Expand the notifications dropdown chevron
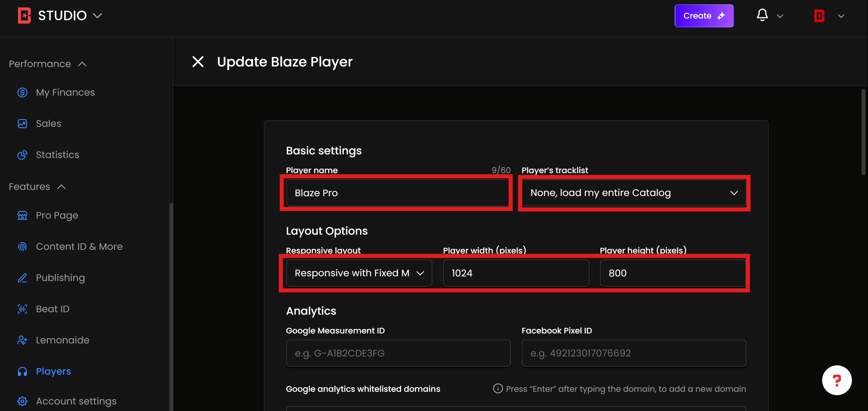868x411 pixels. 780,16
